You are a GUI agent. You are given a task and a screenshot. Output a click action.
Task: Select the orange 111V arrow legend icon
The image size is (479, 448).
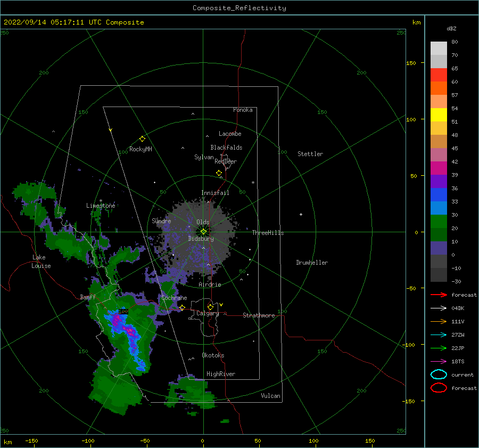pyautogui.click(x=439, y=321)
